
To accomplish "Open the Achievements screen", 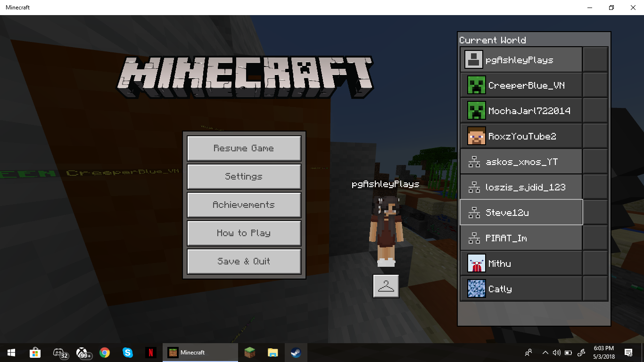I will coord(244,205).
